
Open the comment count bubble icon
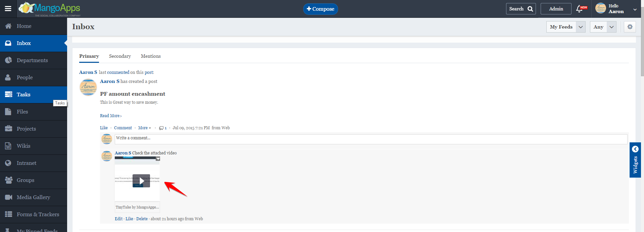pyautogui.click(x=161, y=128)
